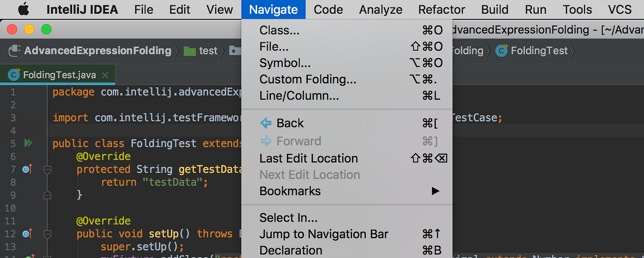Click the green test folder icon
644x258 pixels.
point(190,51)
